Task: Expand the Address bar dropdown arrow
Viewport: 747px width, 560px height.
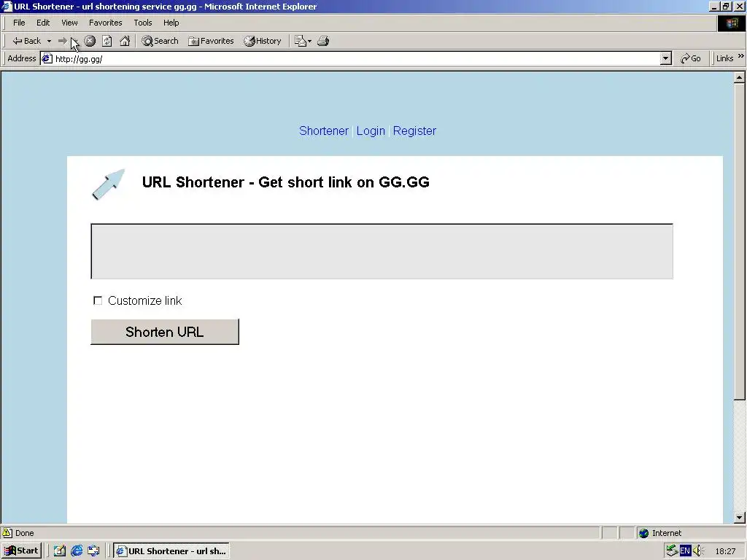Action: coord(665,58)
